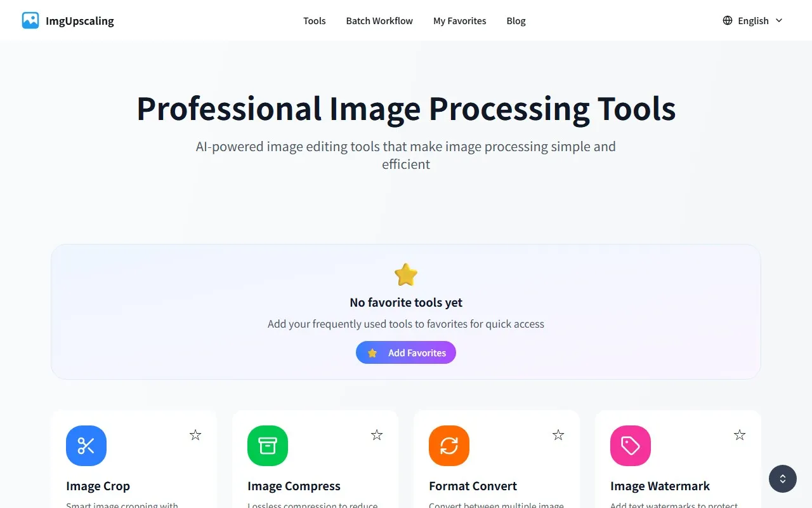Click the Image Compress title text
This screenshot has width=812, height=508.
pos(293,486)
